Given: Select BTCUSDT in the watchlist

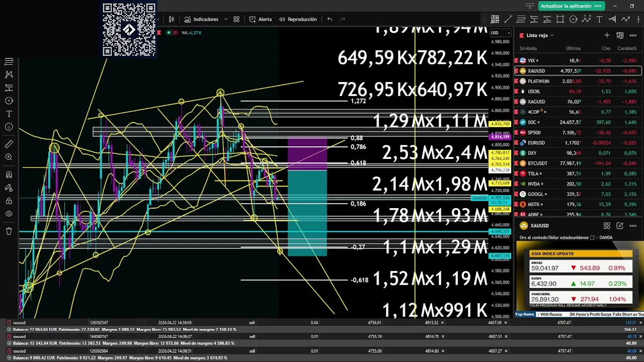Looking at the screenshot, I should click(578, 163).
